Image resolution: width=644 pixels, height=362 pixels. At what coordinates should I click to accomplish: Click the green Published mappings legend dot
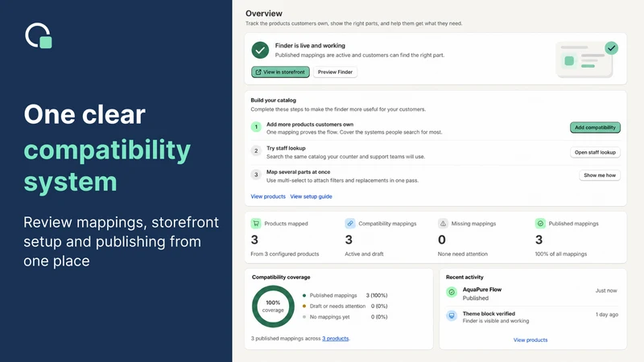(x=304, y=295)
